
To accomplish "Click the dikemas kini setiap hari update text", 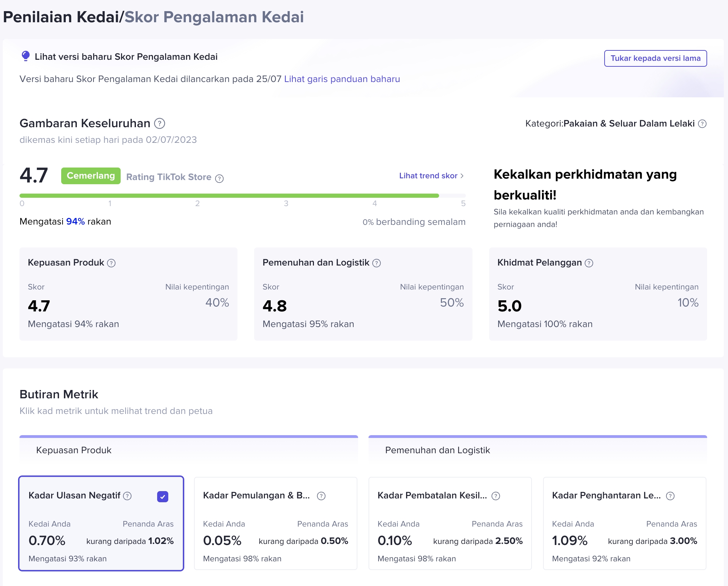I will tap(108, 140).
